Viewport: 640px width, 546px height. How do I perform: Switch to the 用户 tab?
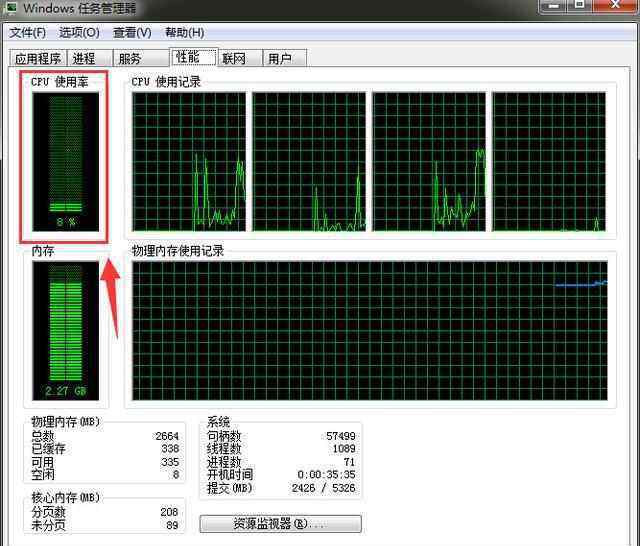click(x=285, y=58)
